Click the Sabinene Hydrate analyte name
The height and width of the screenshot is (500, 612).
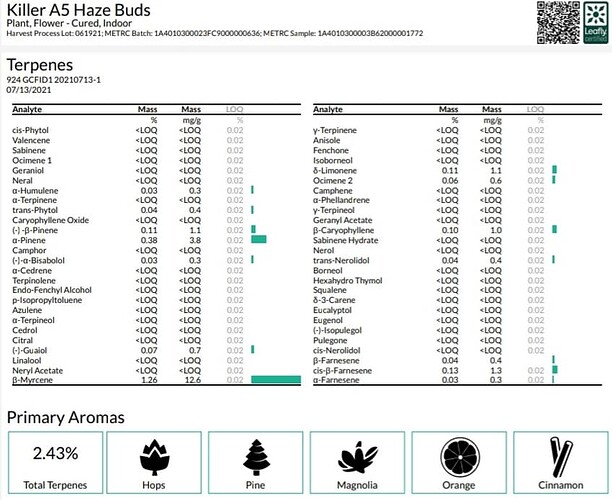pyautogui.click(x=346, y=240)
